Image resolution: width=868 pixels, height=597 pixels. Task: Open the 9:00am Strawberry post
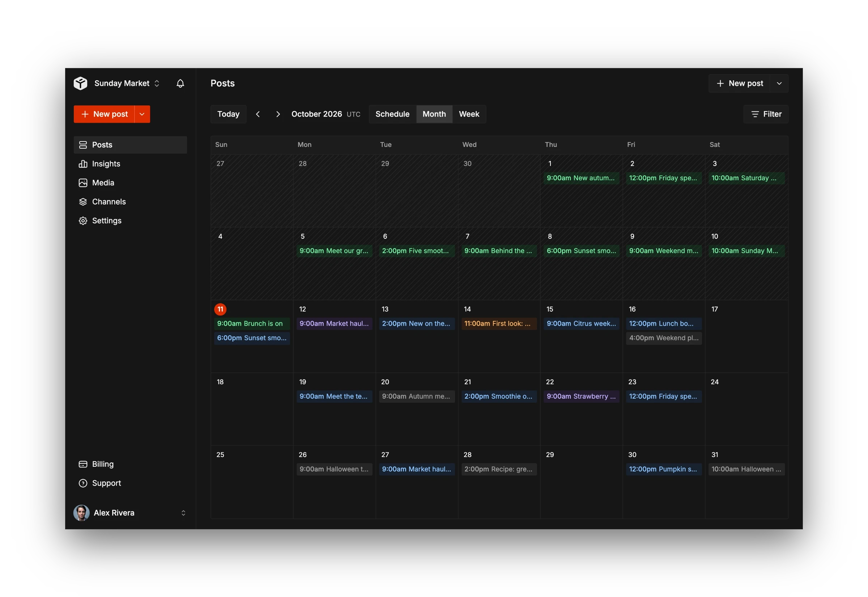click(581, 396)
